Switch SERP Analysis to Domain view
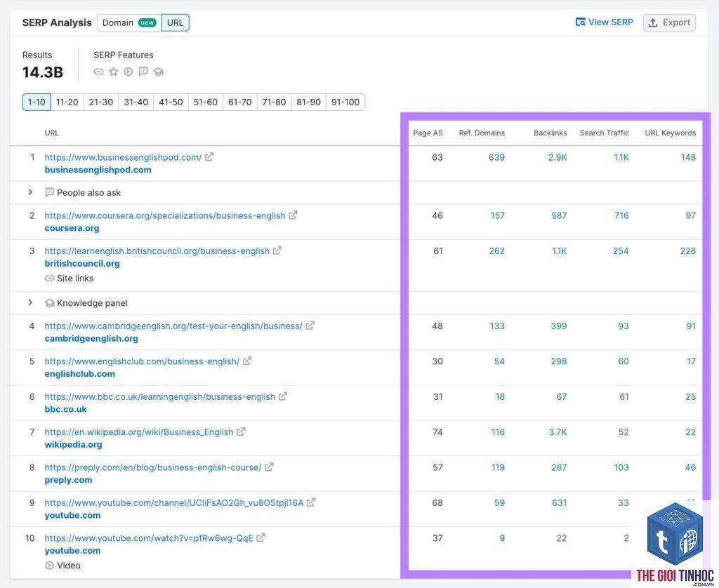 (x=129, y=22)
